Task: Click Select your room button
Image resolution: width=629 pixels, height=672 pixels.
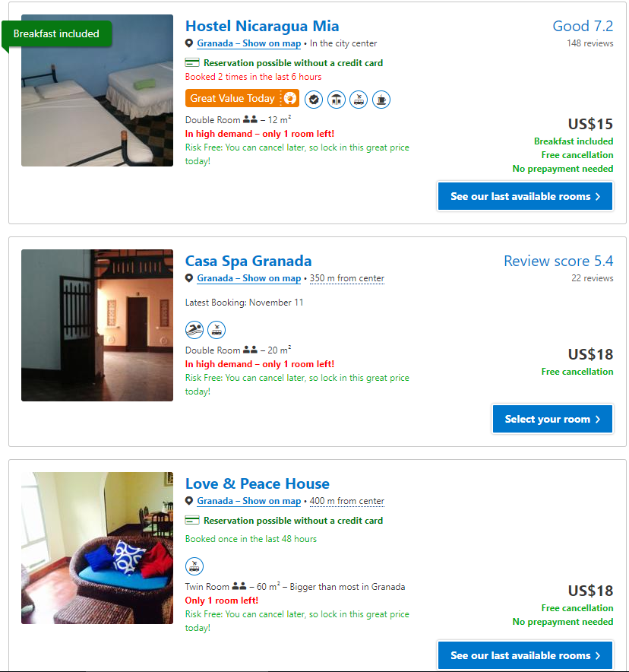Action: click(x=552, y=419)
